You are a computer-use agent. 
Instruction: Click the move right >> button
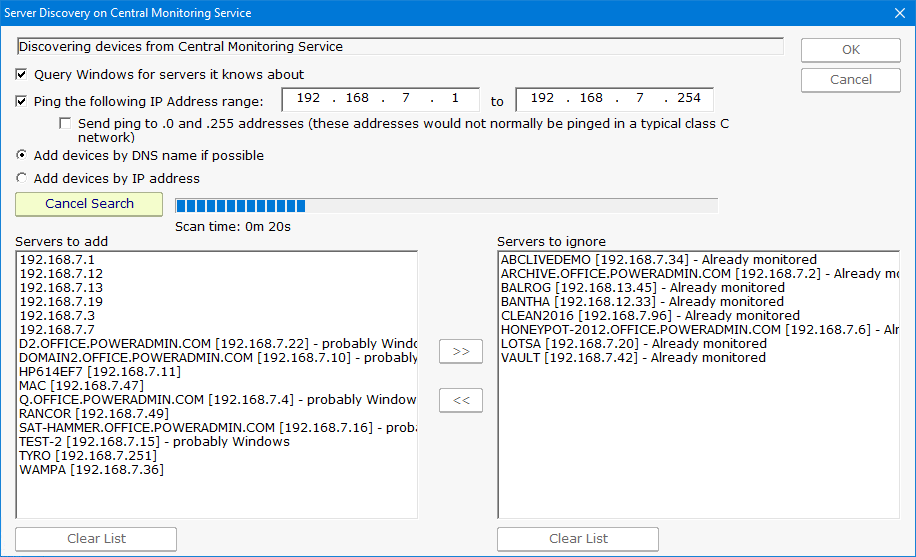click(x=460, y=352)
